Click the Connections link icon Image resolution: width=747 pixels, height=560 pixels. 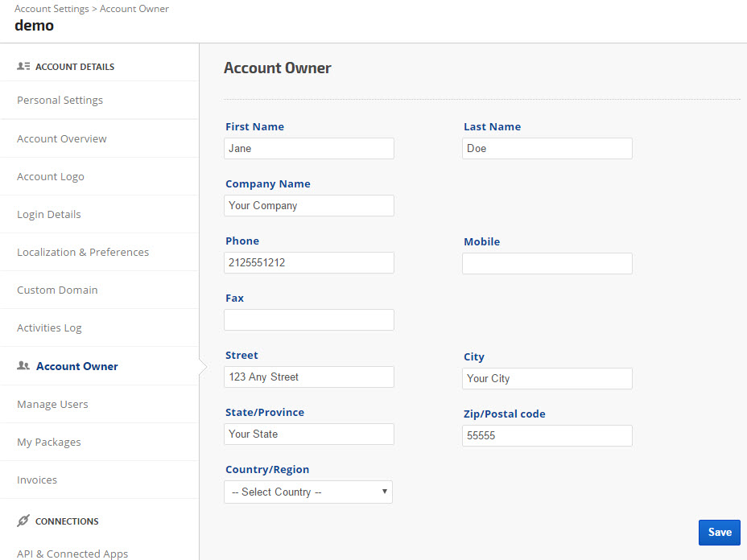(x=23, y=521)
